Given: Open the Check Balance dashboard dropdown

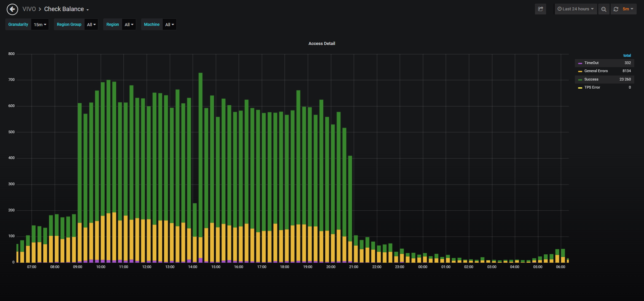Looking at the screenshot, I should (66, 9).
